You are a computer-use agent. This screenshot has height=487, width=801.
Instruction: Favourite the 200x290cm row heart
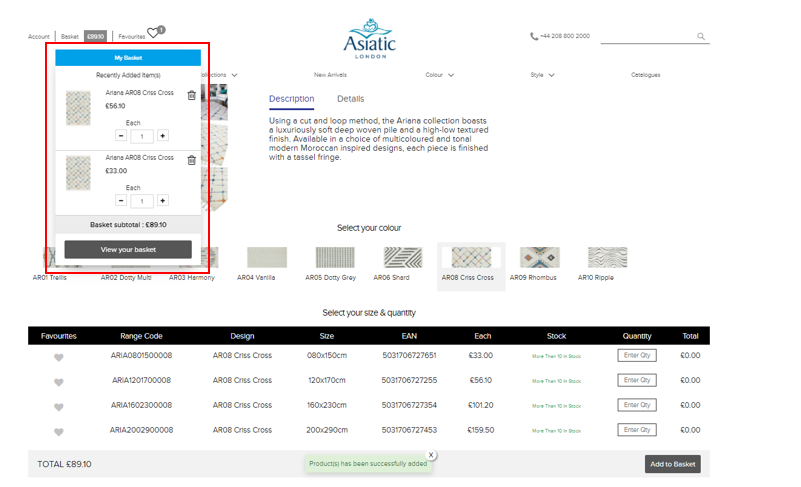(59, 432)
